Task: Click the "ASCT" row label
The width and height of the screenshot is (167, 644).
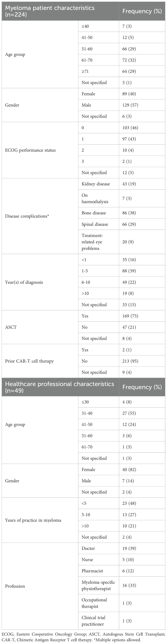Action: (x=11, y=327)
